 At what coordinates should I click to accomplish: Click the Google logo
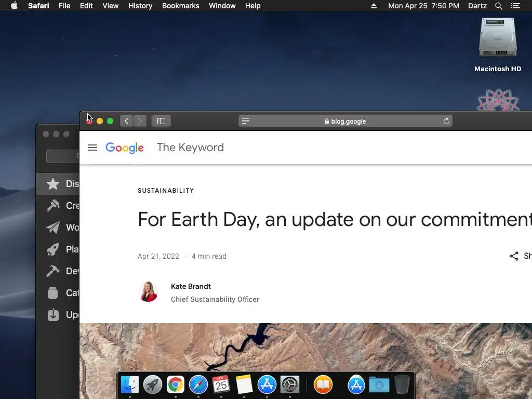[125, 148]
